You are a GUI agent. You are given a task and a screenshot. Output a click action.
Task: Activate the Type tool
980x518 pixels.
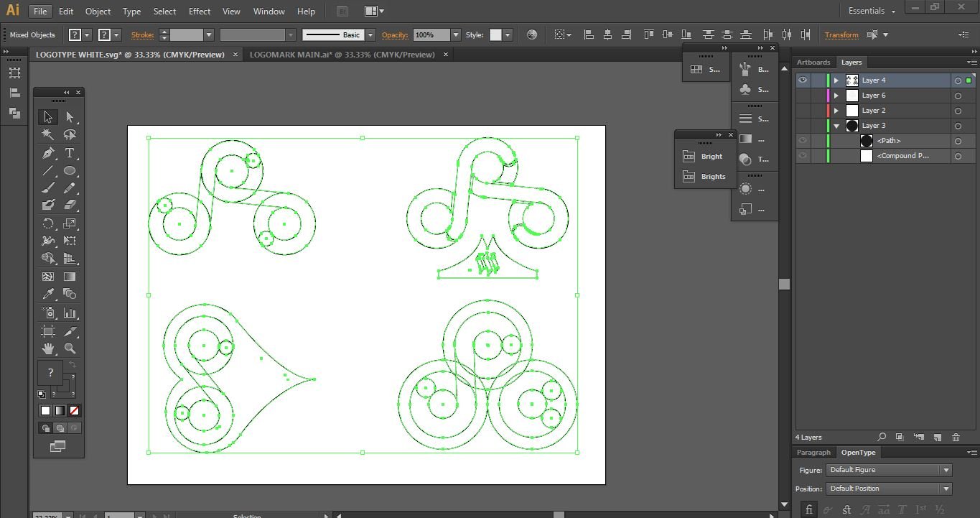[70, 153]
